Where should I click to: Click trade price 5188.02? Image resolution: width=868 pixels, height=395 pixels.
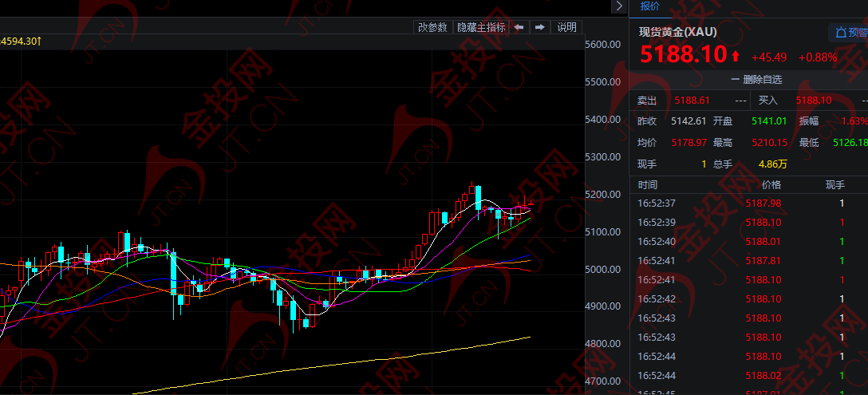(x=763, y=375)
